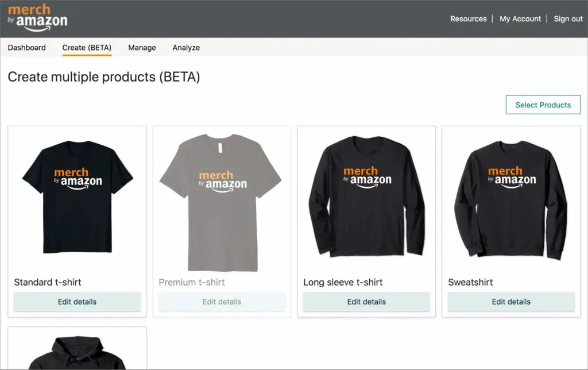588x370 pixels.
Task: Edit details of the Sweatshirt
Action: (510, 301)
